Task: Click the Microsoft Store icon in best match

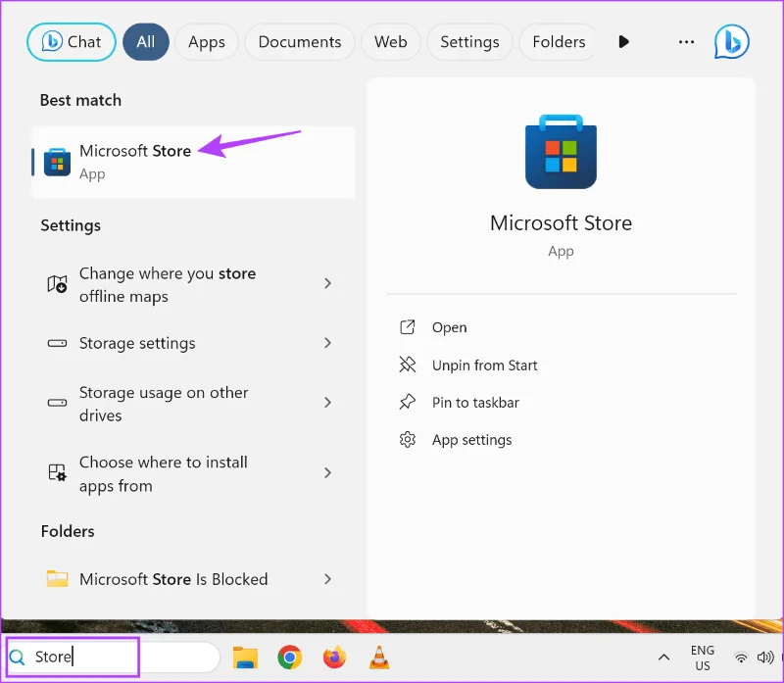Action: click(x=57, y=162)
